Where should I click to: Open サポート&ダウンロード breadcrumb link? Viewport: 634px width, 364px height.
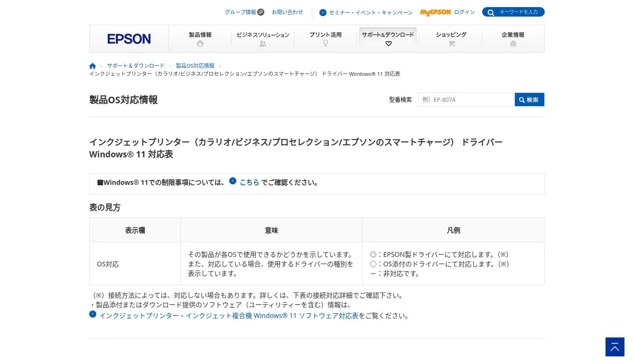[136, 66]
